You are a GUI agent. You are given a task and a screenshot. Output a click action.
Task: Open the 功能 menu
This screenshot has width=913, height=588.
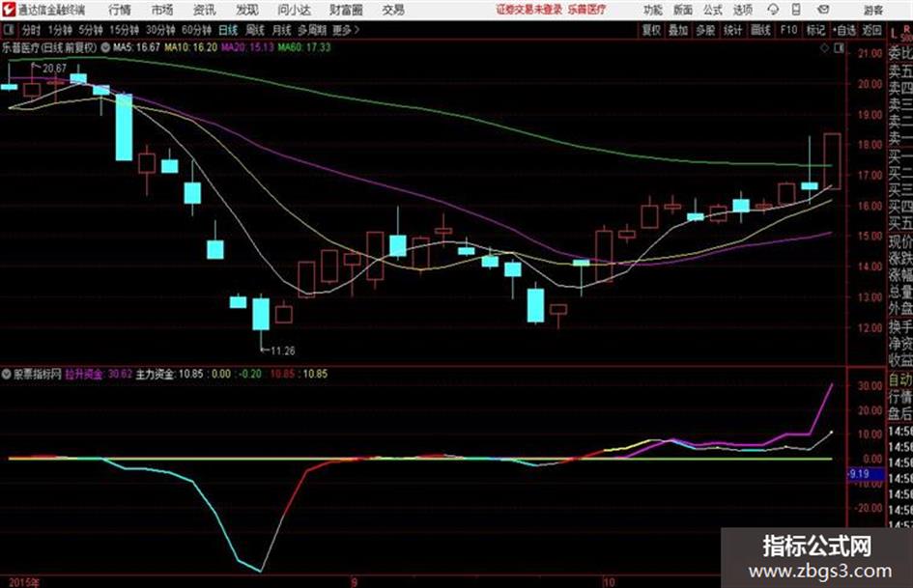pyautogui.click(x=653, y=10)
